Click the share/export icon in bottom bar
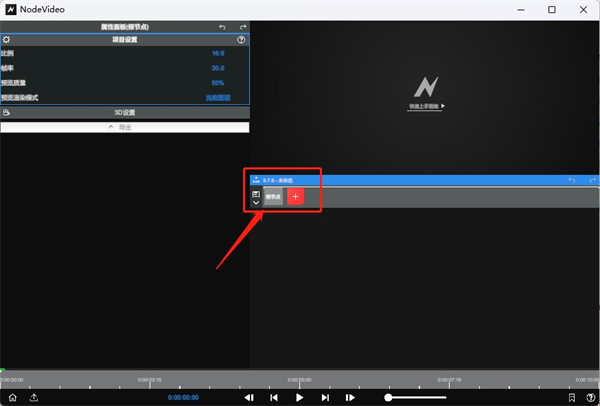 (x=34, y=397)
